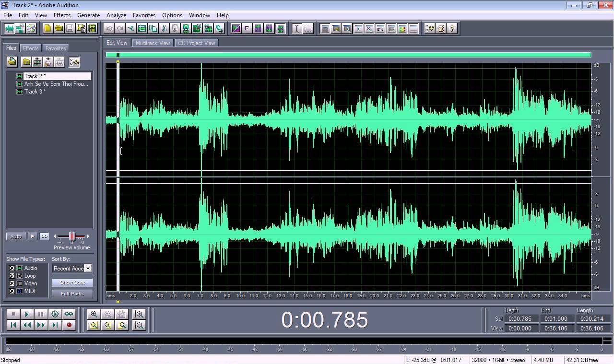Click the Help question mark icon
Screen dimensions: 614x364
[452, 28]
